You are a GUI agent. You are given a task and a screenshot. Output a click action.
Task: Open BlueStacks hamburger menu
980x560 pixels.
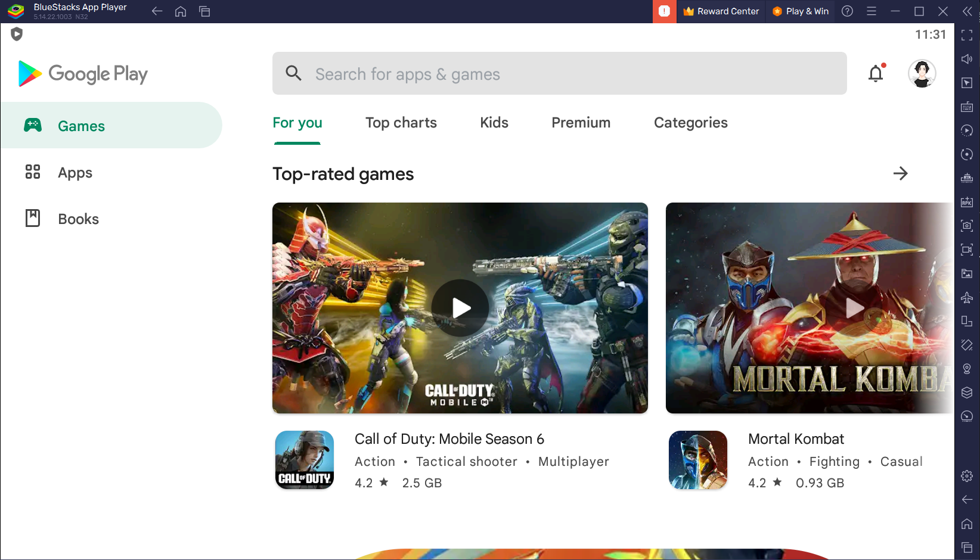coord(871,11)
